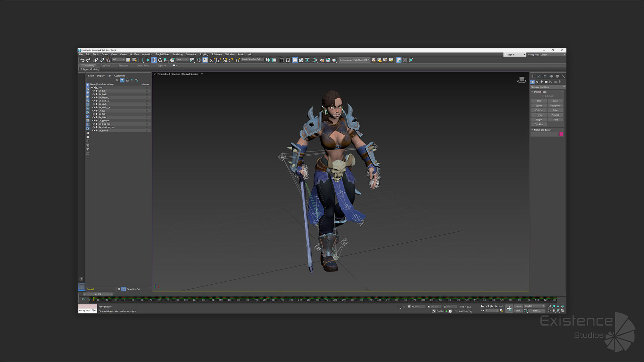The height and width of the screenshot is (362, 644).
Task: Select the Lights category icon
Action: coord(542,82)
